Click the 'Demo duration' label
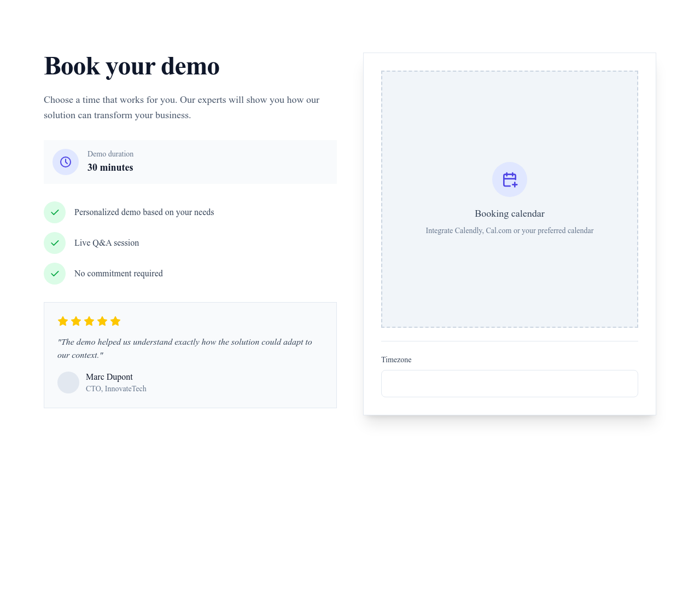Viewport: 700px width, 591px height. coord(110,154)
